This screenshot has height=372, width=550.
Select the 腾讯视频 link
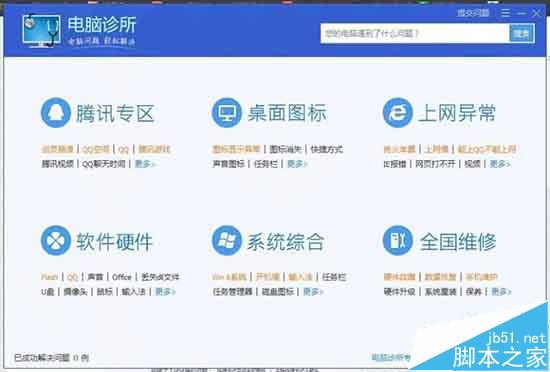point(58,164)
